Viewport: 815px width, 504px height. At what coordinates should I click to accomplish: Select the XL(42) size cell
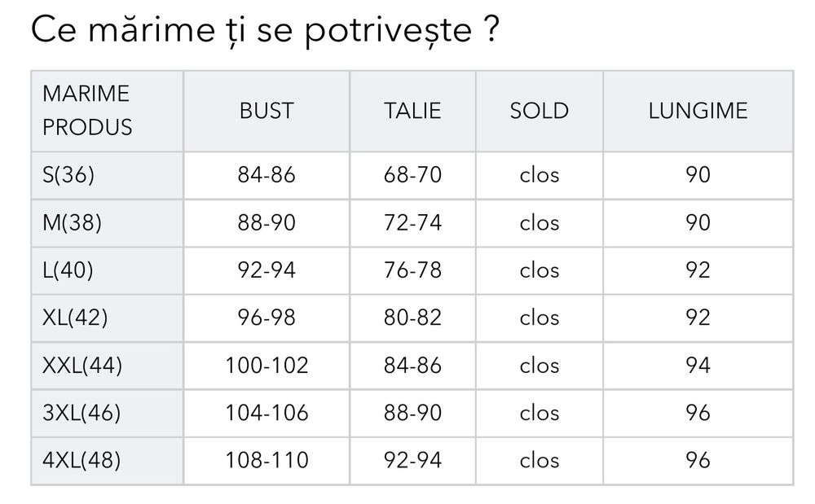74,317
